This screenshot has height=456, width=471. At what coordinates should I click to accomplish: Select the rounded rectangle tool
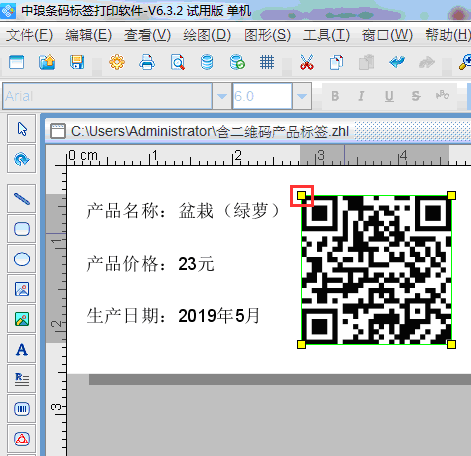[22, 229]
